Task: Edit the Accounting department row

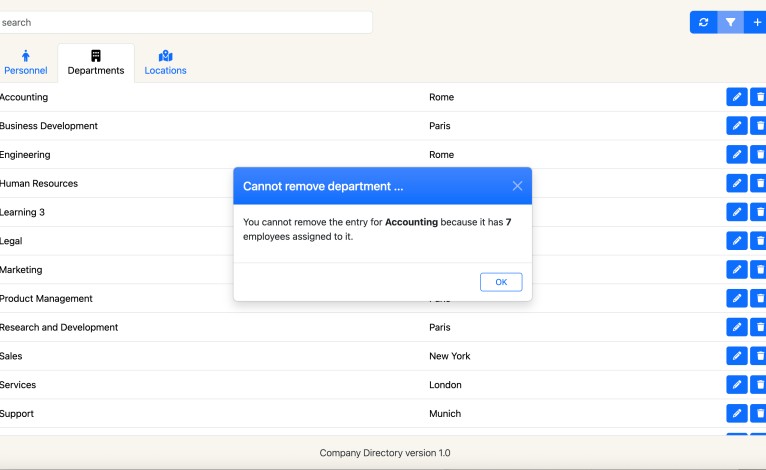Action: click(x=736, y=97)
